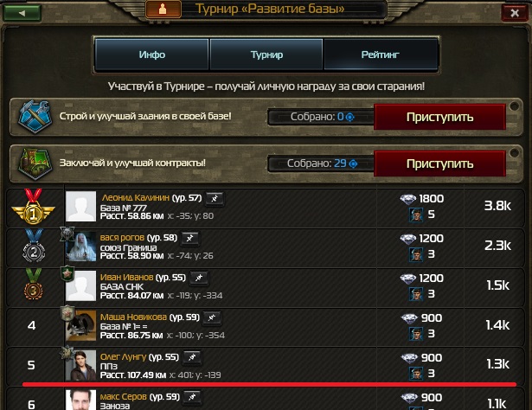Click pin icon next to вася рогов
This screenshot has width=532, height=410.
click(x=190, y=238)
